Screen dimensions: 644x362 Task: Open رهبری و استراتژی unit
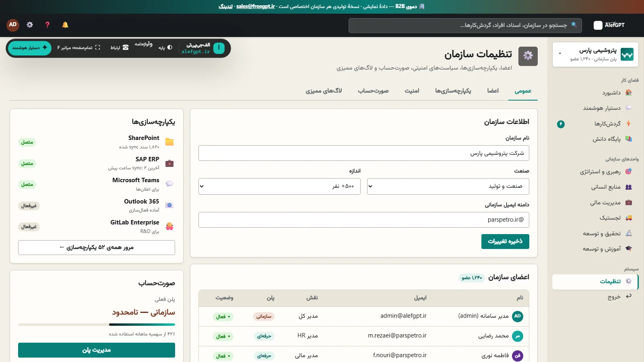click(x=595, y=172)
